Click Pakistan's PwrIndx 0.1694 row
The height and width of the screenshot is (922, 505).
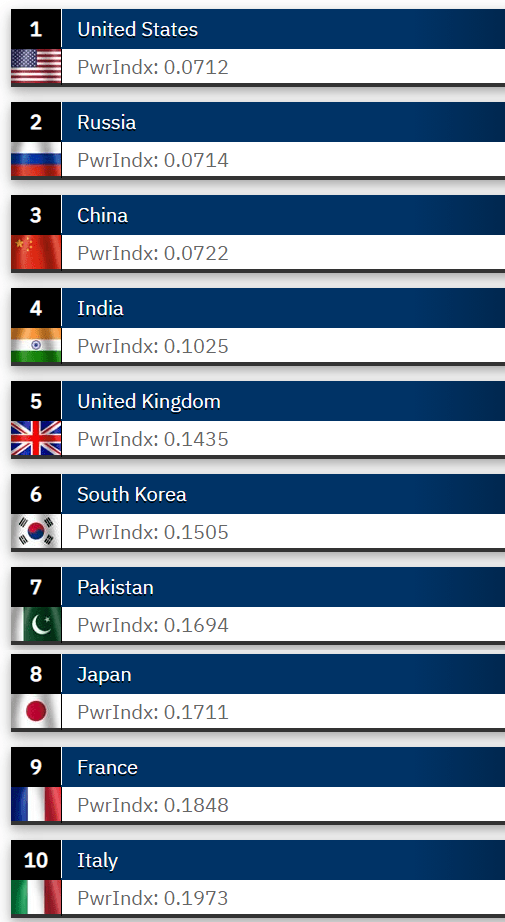283,624
